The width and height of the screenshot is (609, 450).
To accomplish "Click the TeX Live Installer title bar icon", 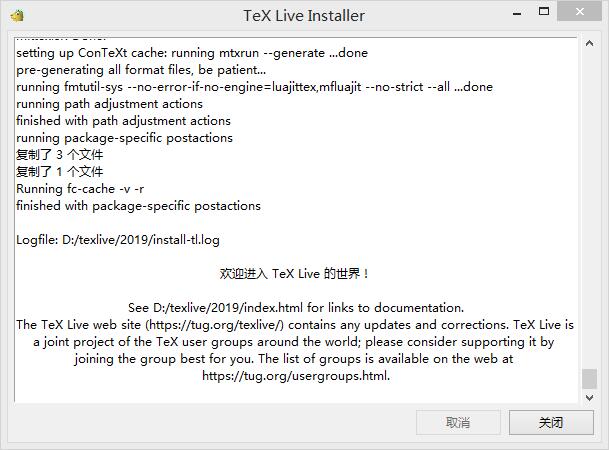I will coord(17,16).
